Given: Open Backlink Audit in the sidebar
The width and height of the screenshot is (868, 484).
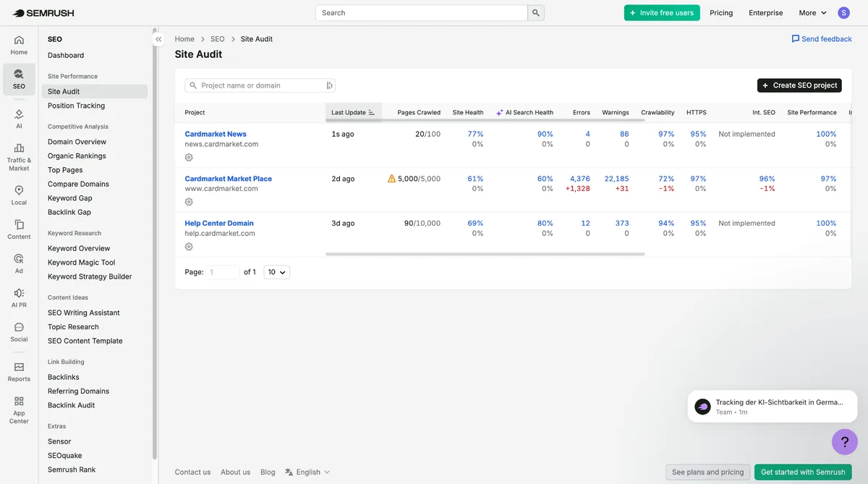Looking at the screenshot, I should (71, 405).
